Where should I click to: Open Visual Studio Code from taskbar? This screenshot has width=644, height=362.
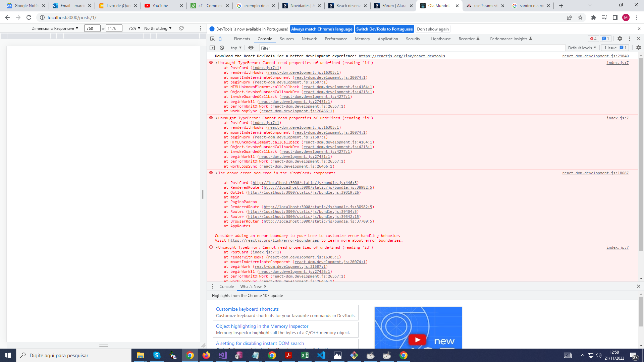(x=321, y=355)
